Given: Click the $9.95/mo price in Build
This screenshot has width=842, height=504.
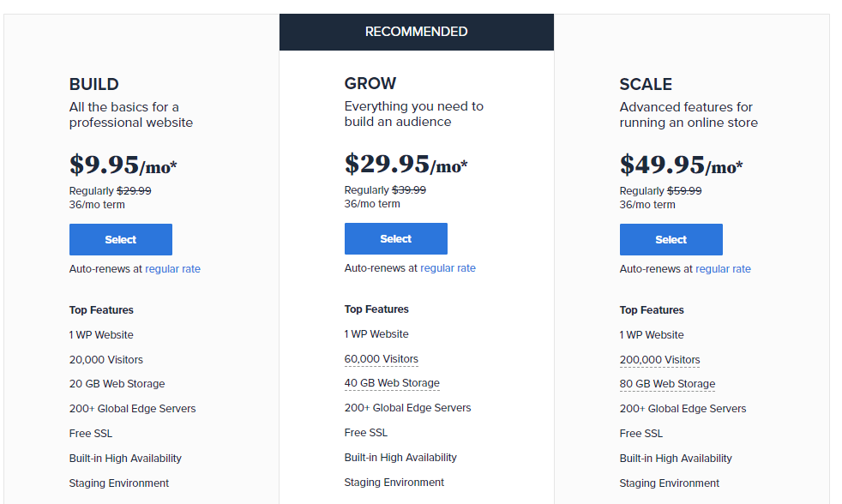Looking at the screenshot, I should click(123, 165).
